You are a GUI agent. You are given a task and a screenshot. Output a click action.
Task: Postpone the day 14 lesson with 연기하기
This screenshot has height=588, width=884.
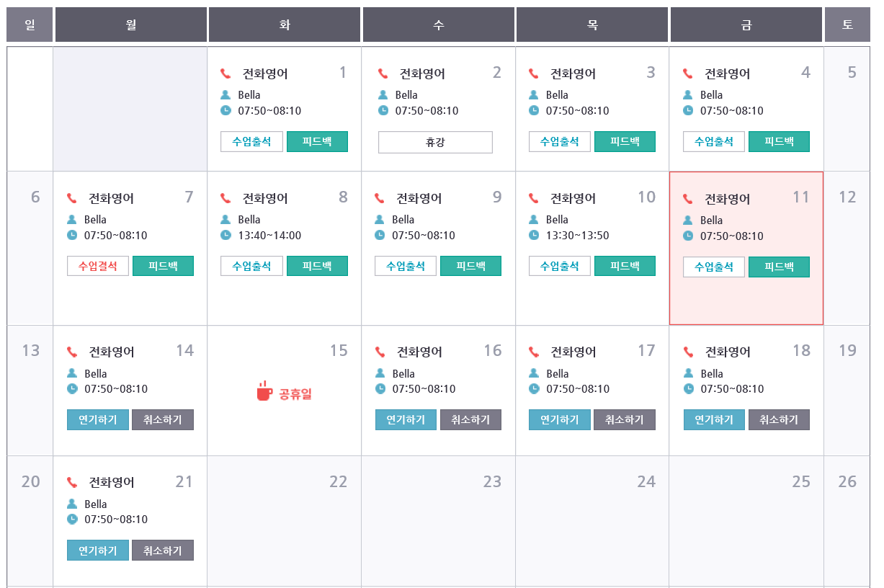[98, 419]
